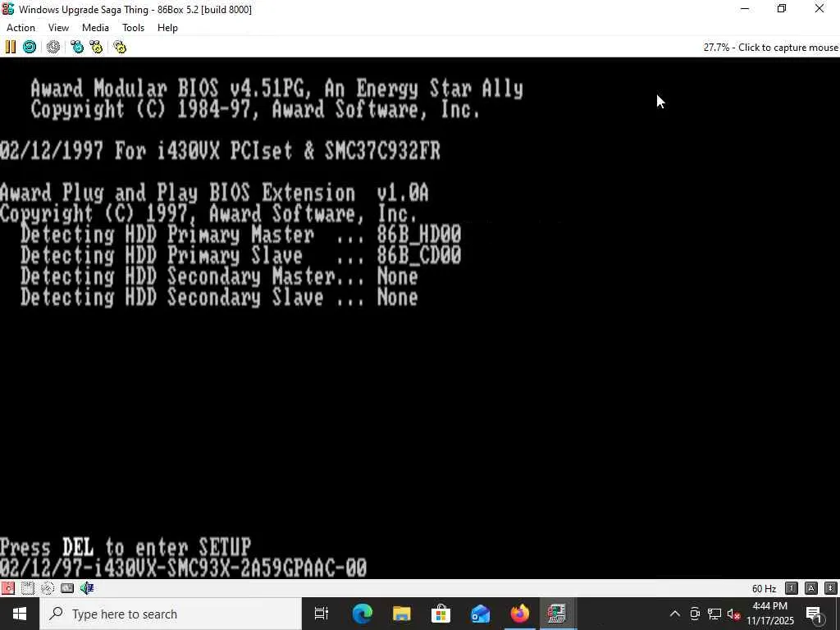This screenshot has height=630, width=840.
Task: Click the Scroll Lock indicator
Action: [x=831, y=588]
